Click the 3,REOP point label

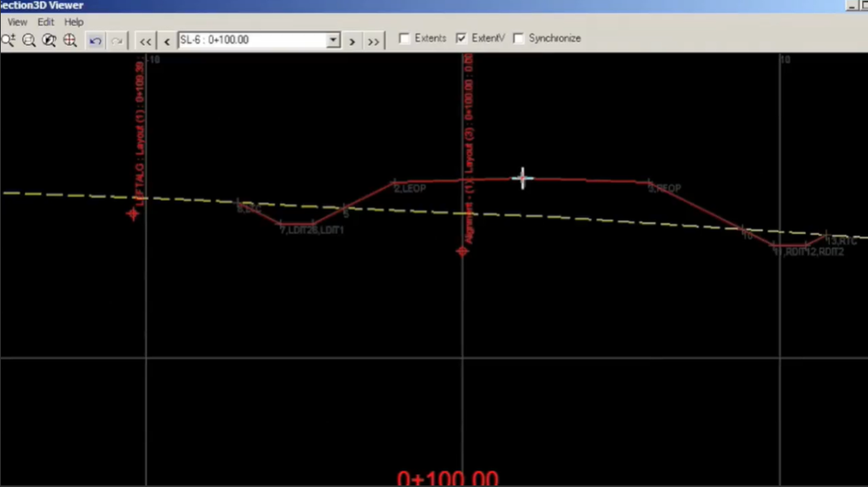pyautogui.click(x=664, y=188)
